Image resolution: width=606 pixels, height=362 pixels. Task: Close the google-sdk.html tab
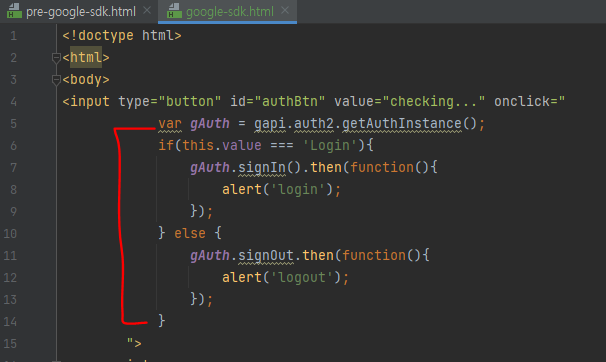(285, 11)
